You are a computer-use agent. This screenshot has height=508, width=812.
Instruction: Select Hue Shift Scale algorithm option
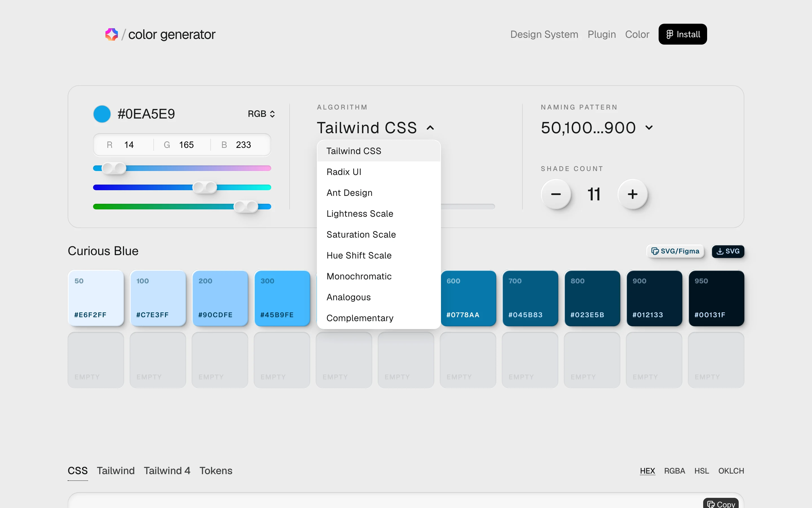click(379, 255)
